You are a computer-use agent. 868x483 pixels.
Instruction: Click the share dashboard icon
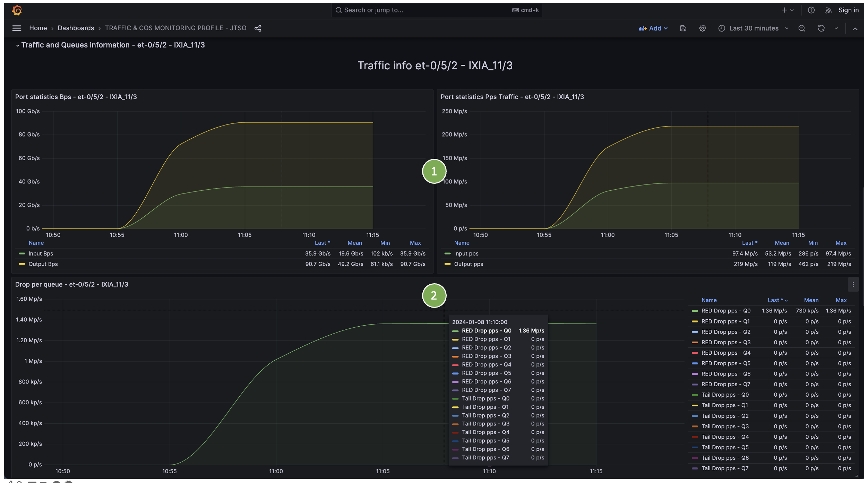click(258, 28)
